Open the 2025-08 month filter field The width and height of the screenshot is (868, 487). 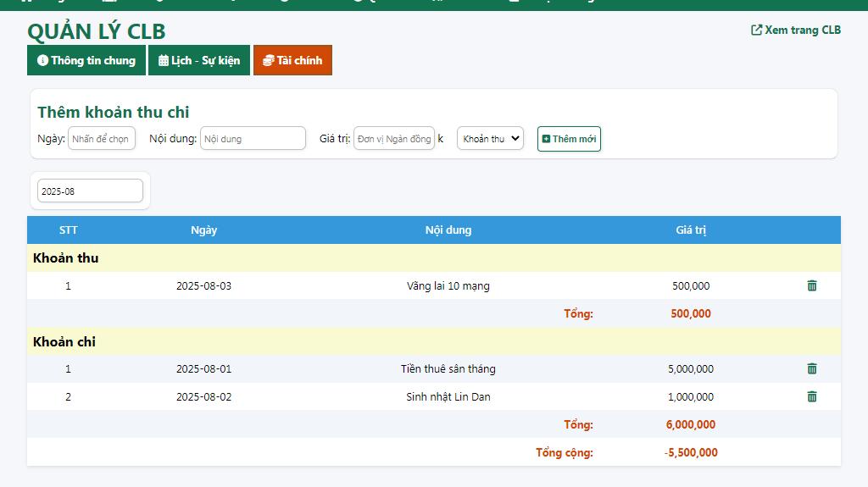[90, 191]
